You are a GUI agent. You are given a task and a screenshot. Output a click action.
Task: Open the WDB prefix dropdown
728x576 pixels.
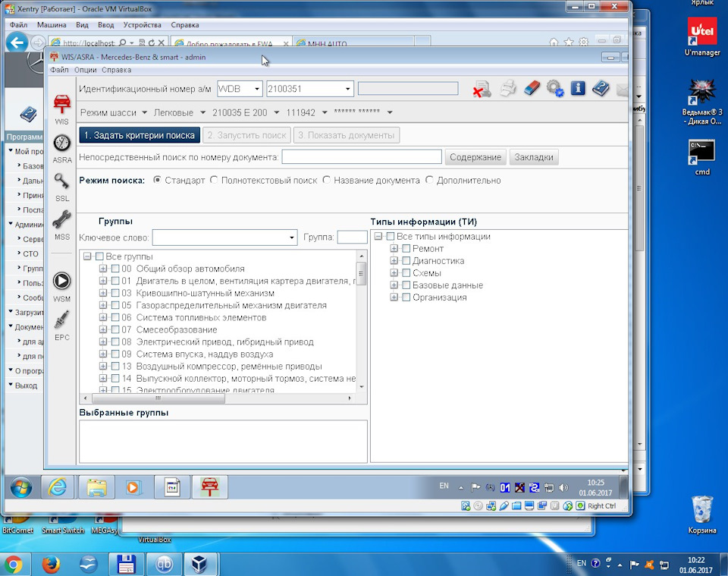tap(257, 89)
